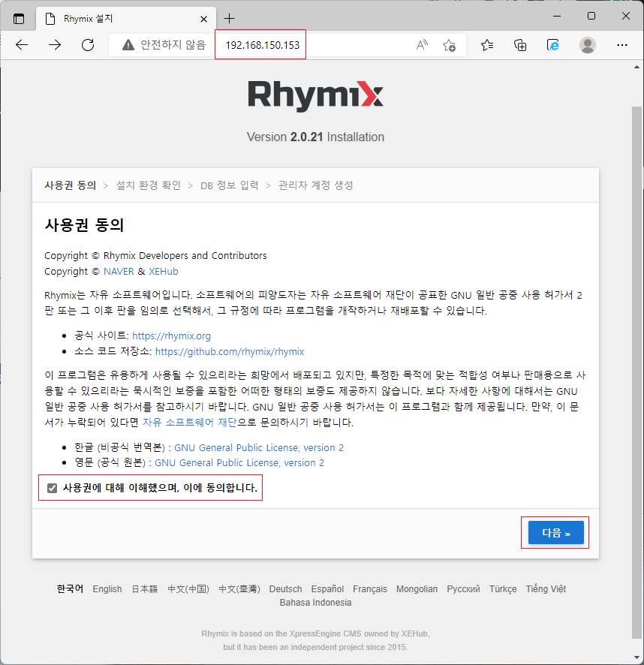This screenshot has width=644, height=665.
Task: Click the page vertical scrollbar thumb
Action: coord(636,372)
